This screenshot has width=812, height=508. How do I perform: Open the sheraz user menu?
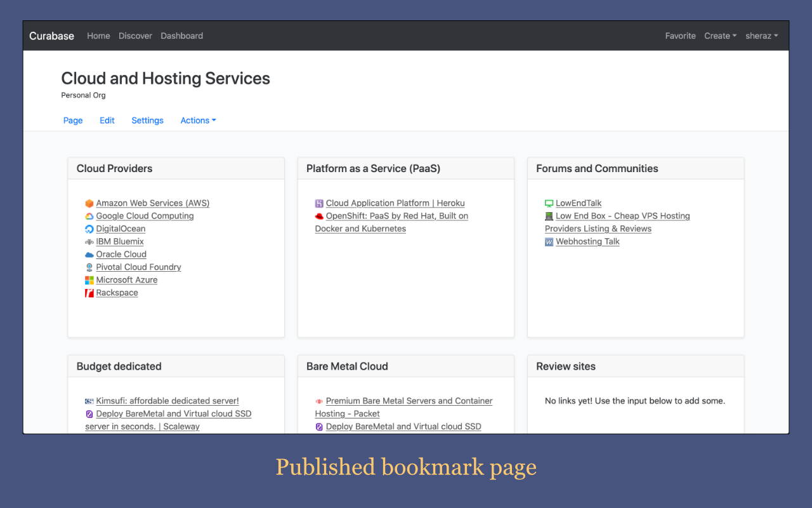tap(761, 36)
